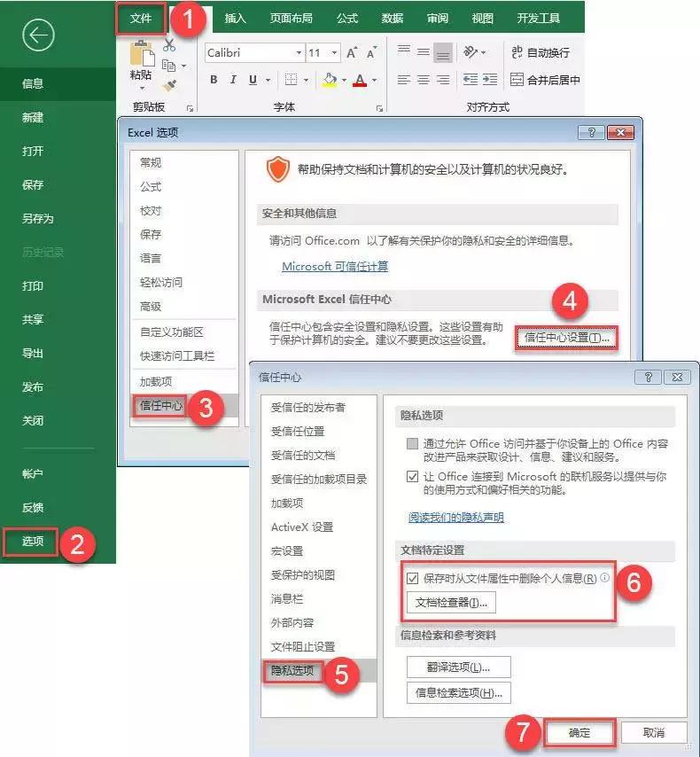Viewport: 700px width, 757px height.
Task: Toggle 保存时从文件属性中删除个人信息 checkbox
Action: [412, 578]
